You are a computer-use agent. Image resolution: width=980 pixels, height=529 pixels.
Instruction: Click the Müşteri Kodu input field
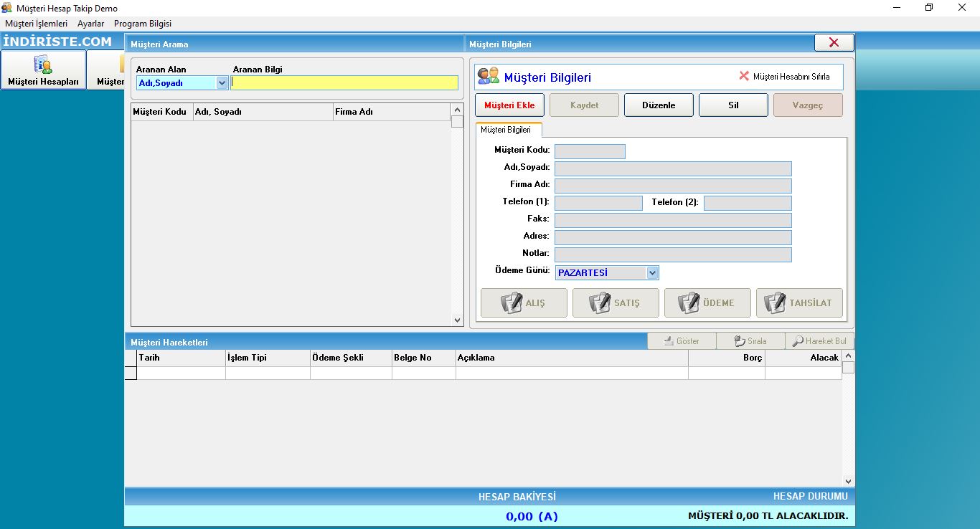[590, 151]
